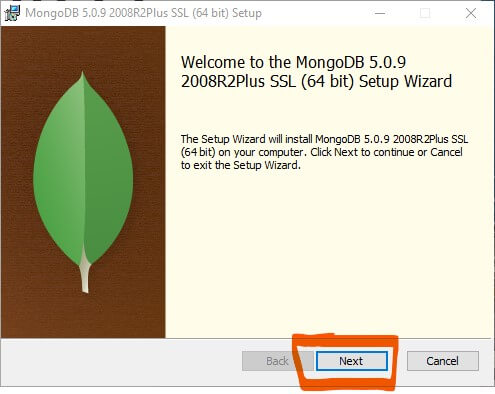Screen dimensions: 495x394
Task: Minimize the MongoDB Setup window
Action: [x=380, y=13]
